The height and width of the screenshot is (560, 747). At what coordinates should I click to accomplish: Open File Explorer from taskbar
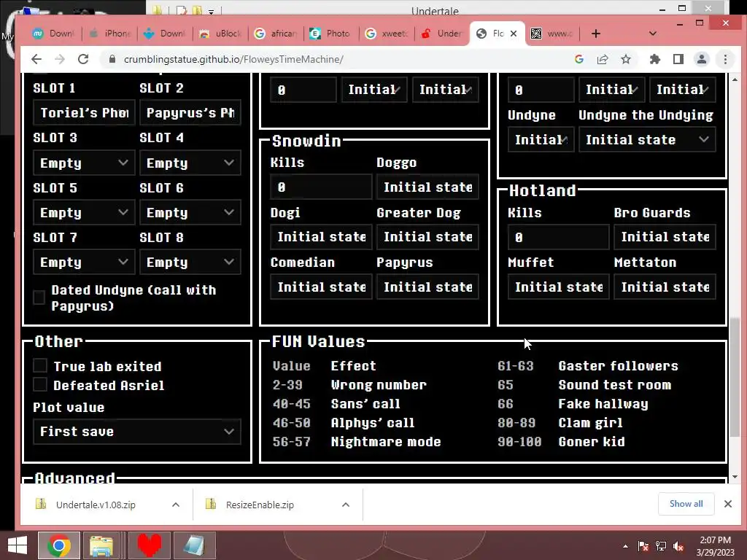point(101,545)
